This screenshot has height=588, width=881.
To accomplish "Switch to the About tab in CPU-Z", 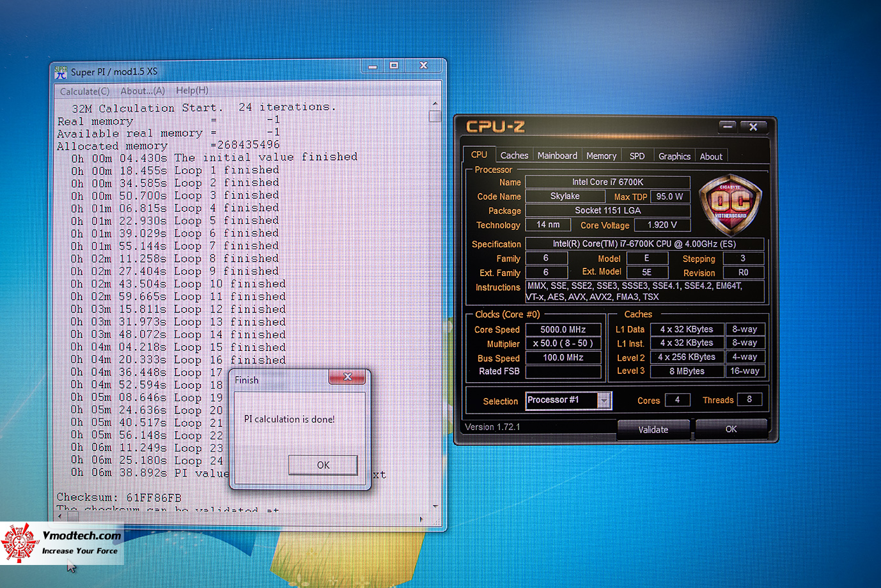I will point(711,157).
